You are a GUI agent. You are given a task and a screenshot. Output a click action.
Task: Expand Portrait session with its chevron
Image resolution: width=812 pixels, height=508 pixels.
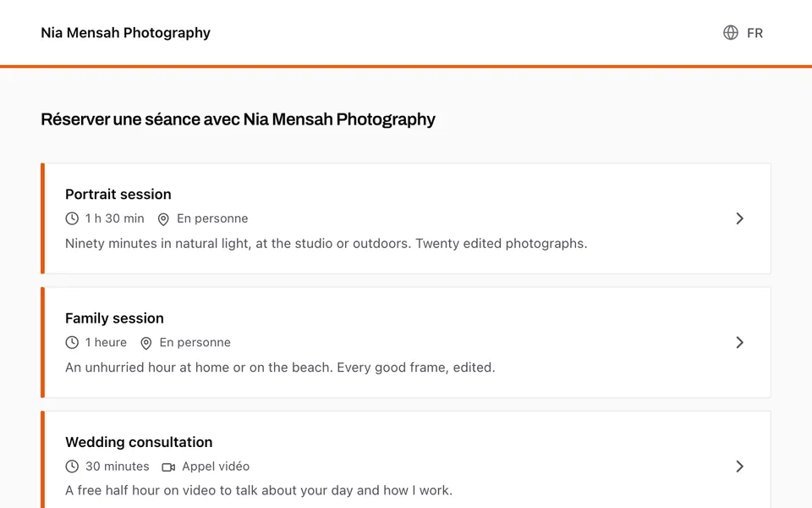(x=739, y=218)
